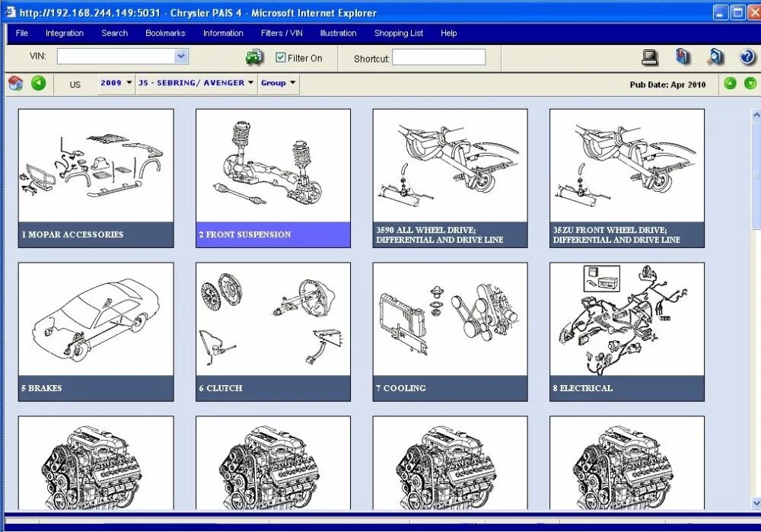The image size is (761, 532).
Task: Click the Clutch parts illustration thumbnail
Action: pyautogui.click(x=273, y=320)
